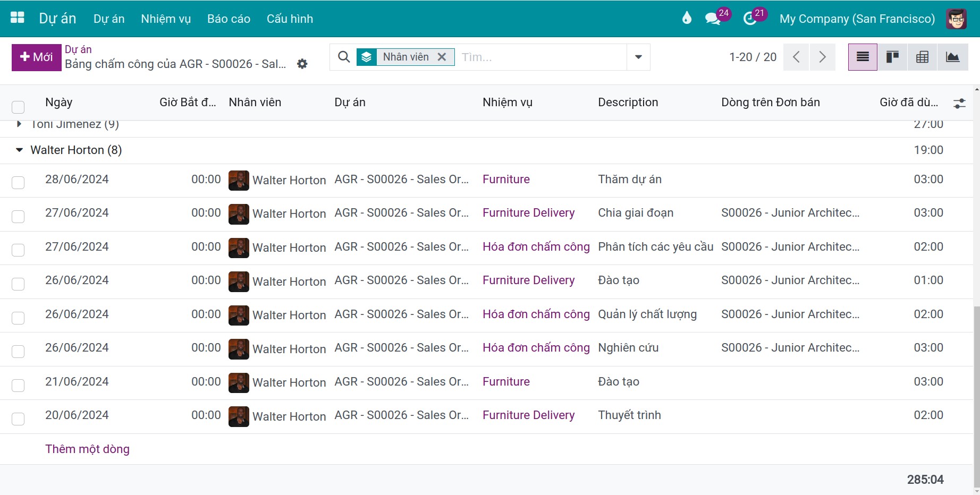Remove the Nhân viên group filter
Viewport: 980px width, 495px height.
442,57
